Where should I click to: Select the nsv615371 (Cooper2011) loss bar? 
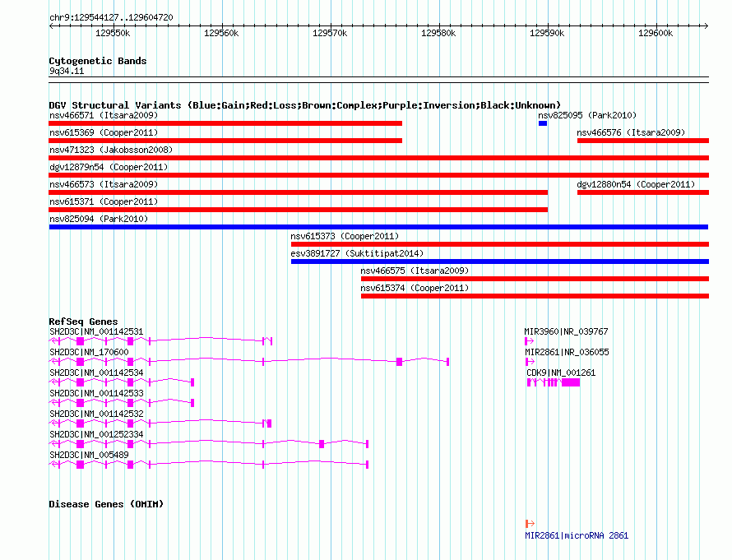click(x=299, y=210)
